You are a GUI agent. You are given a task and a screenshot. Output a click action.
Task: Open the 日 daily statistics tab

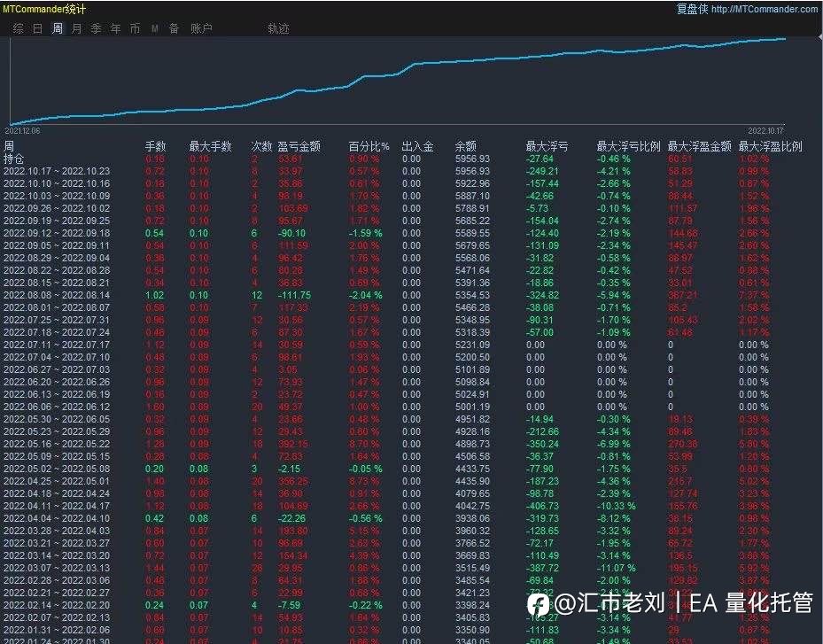click(38, 28)
